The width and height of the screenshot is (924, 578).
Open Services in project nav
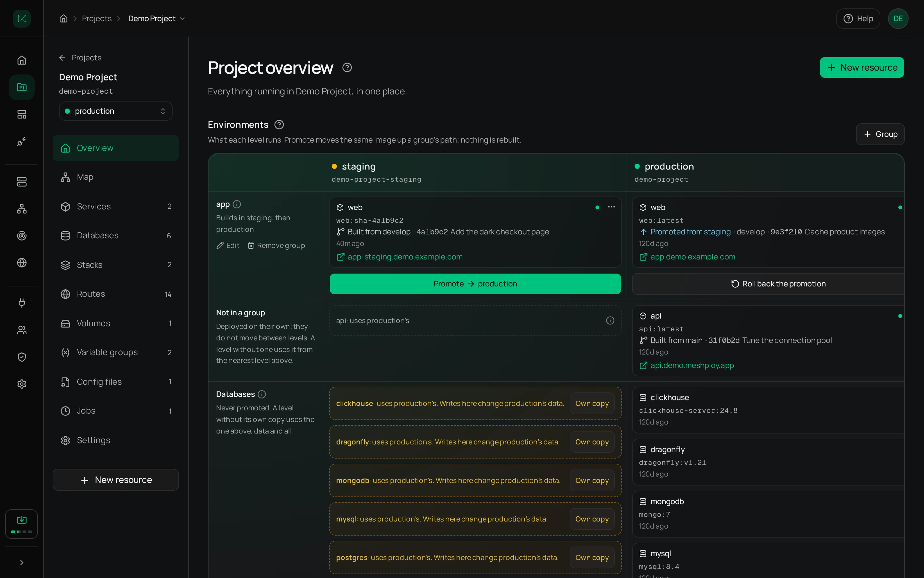pos(116,206)
